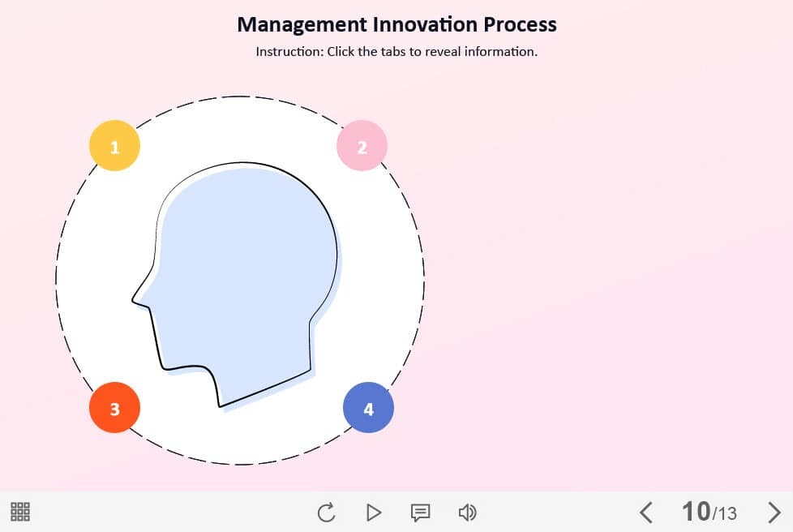Mute audio with the speaker icon
793x532 pixels.
point(467,513)
